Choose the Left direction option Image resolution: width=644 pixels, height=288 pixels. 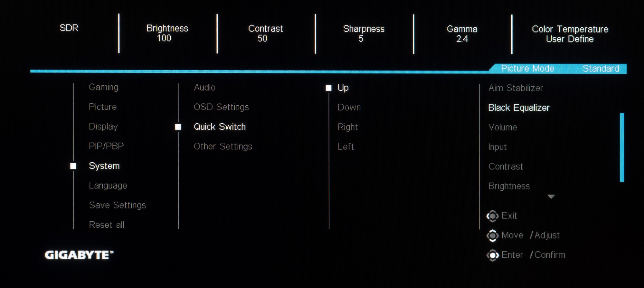click(x=346, y=147)
